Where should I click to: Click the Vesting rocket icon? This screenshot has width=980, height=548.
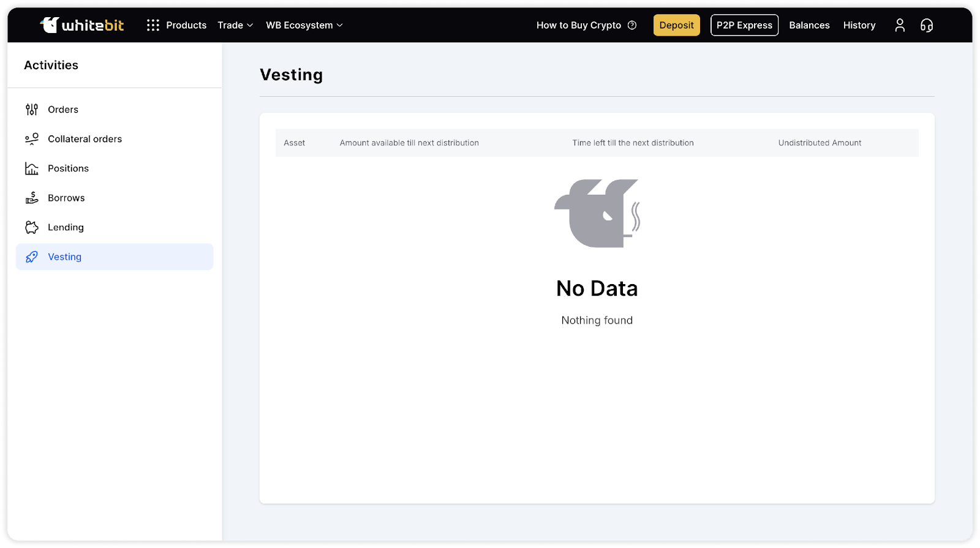[x=32, y=257]
